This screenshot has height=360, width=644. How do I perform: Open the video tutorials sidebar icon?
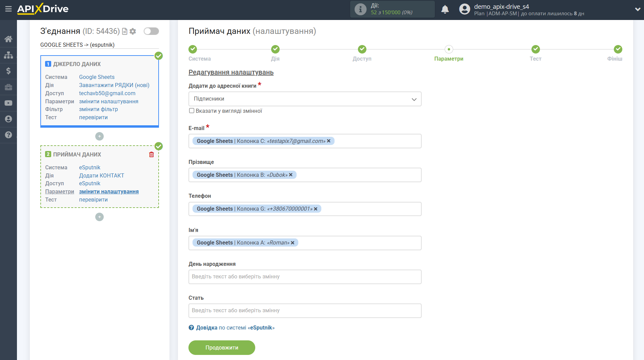coord(8,103)
